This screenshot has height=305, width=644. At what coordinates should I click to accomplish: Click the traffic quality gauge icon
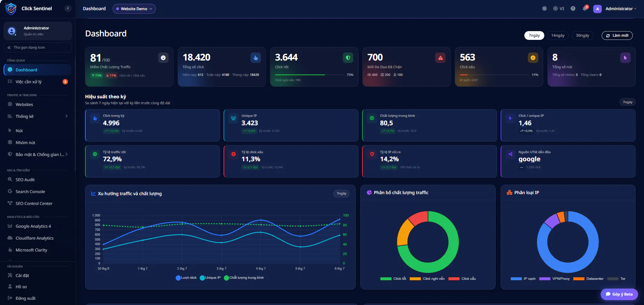pyautogui.click(x=163, y=58)
